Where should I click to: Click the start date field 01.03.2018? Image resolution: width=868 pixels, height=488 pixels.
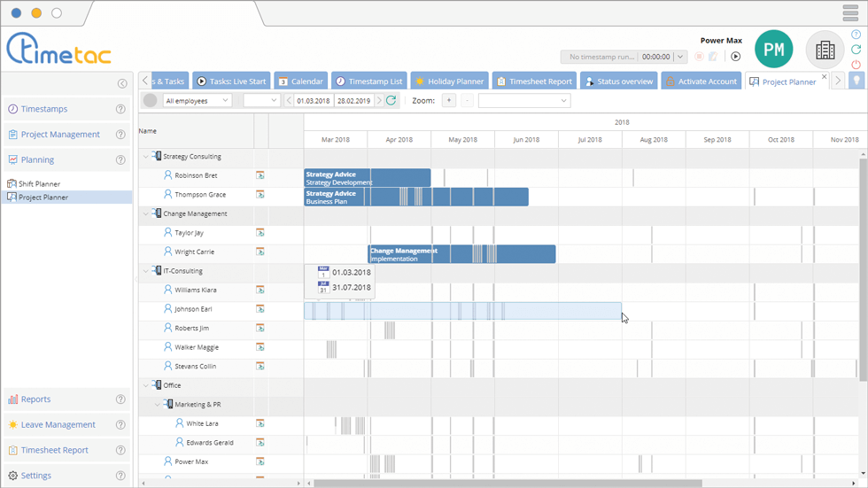click(x=313, y=101)
